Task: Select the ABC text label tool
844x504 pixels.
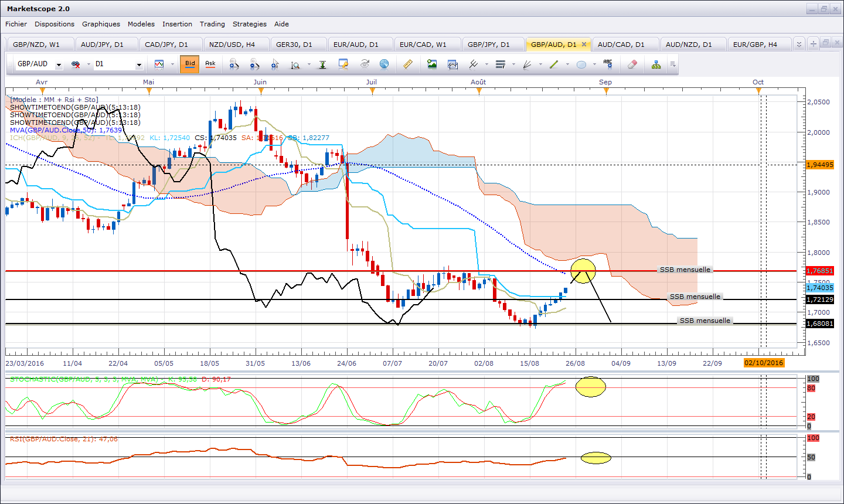Action: pyautogui.click(x=608, y=64)
